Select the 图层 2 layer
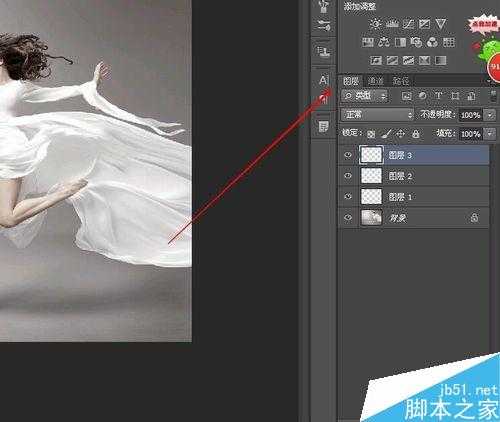Screen dimensions: 500x422 point(414,176)
